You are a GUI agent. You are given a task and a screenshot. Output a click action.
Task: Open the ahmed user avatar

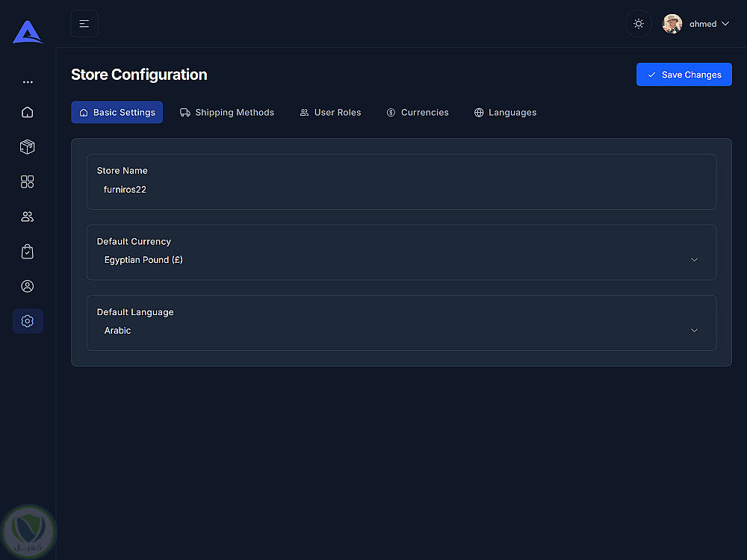pyautogui.click(x=672, y=24)
